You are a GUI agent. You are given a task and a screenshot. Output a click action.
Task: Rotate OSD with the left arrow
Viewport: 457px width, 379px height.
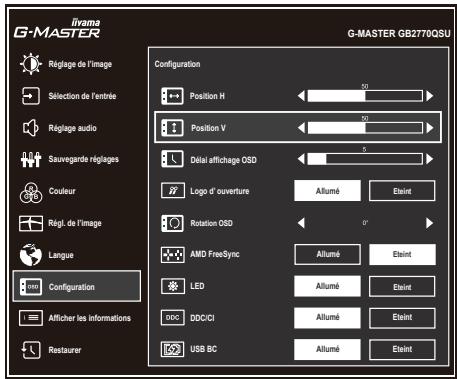[301, 223]
